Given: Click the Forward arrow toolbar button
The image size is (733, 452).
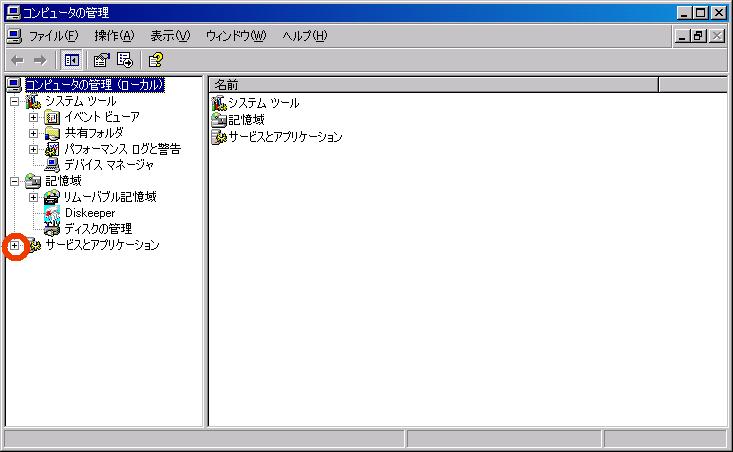Looking at the screenshot, I should click(x=40, y=60).
